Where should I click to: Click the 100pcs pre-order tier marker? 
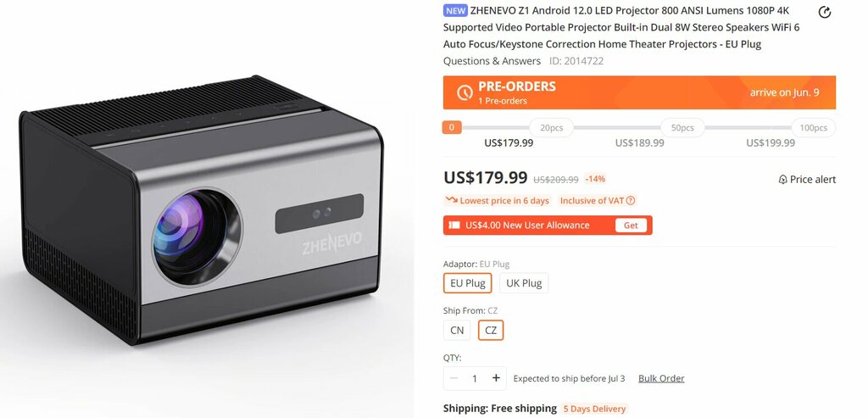point(813,128)
